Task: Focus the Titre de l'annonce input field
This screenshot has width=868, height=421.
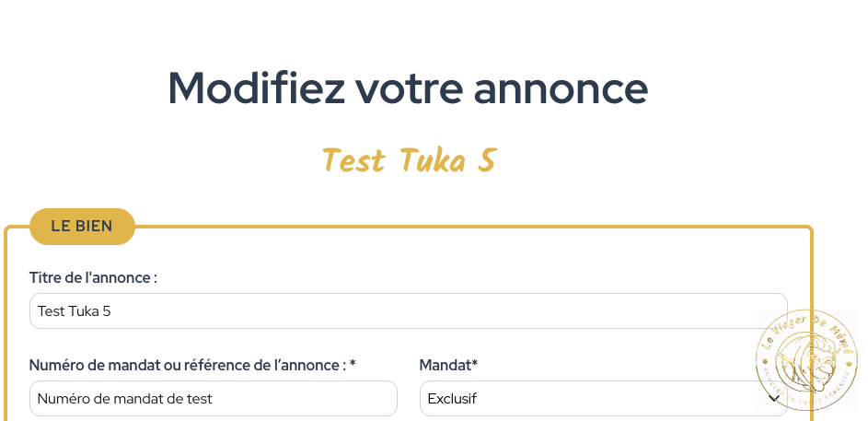Action: point(409,310)
